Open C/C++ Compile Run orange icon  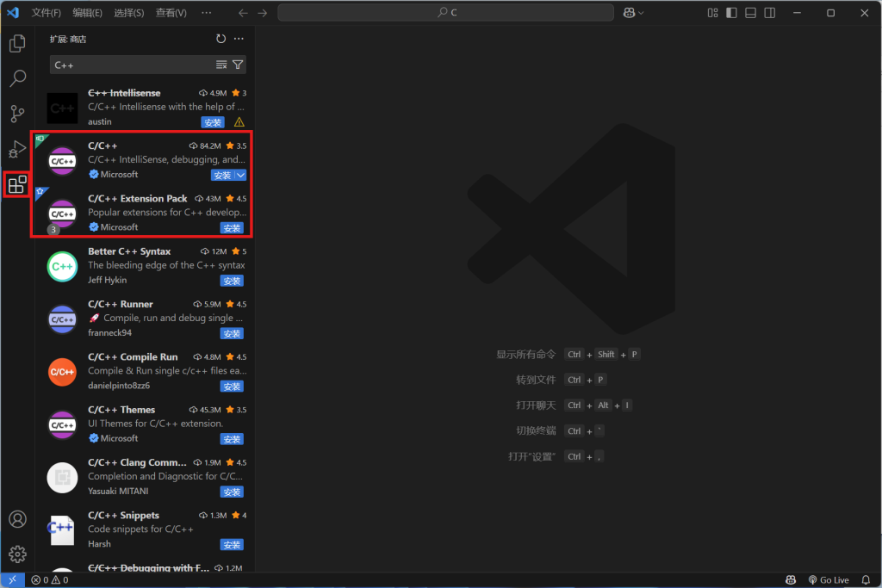tap(62, 372)
